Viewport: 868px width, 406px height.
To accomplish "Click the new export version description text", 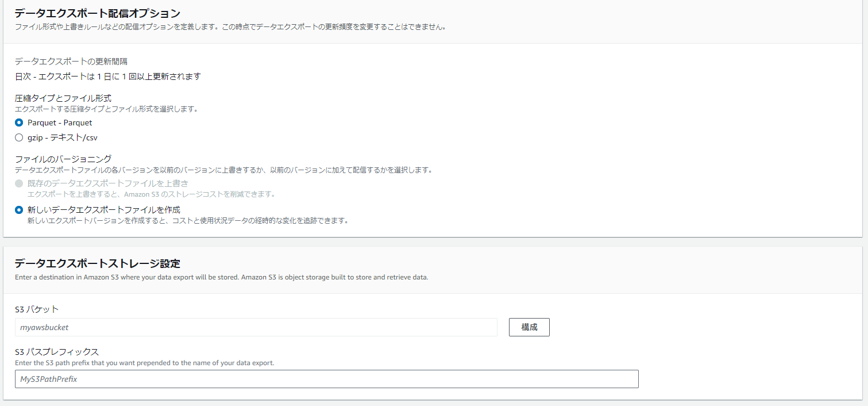I will [x=188, y=221].
